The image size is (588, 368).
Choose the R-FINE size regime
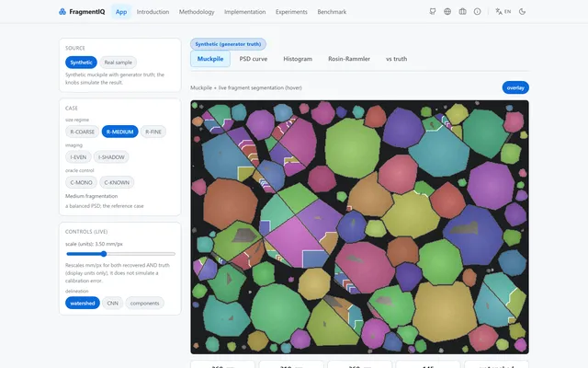153,132
